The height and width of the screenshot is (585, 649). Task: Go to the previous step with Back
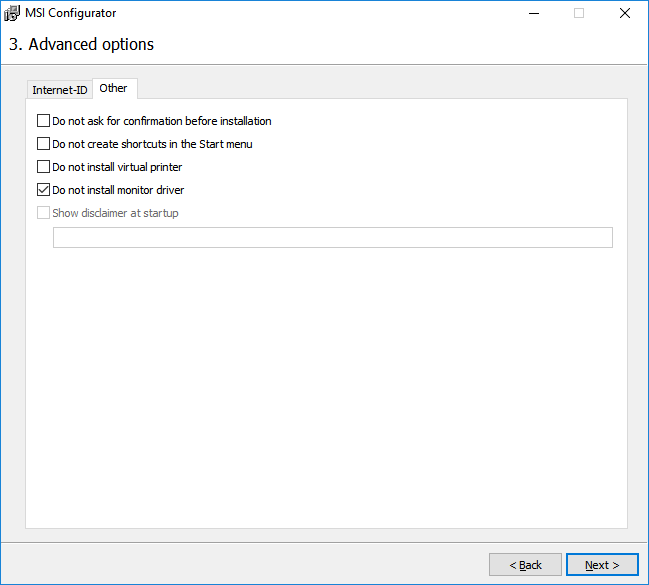click(x=525, y=565)
